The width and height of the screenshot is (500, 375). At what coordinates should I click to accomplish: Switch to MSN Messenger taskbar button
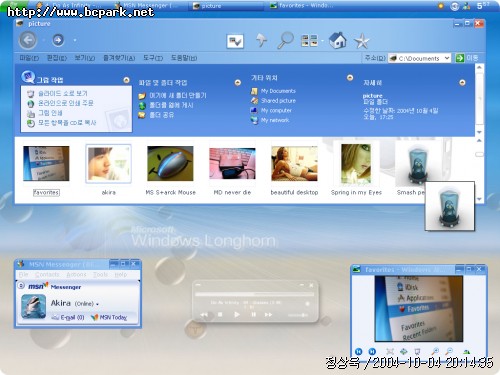click(148, 5)
